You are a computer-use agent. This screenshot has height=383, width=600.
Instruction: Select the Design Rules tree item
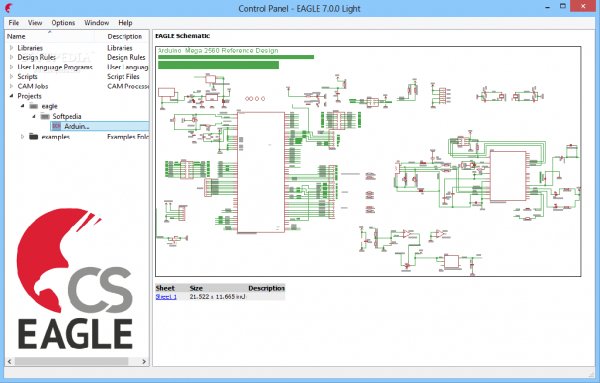point(36,57)
